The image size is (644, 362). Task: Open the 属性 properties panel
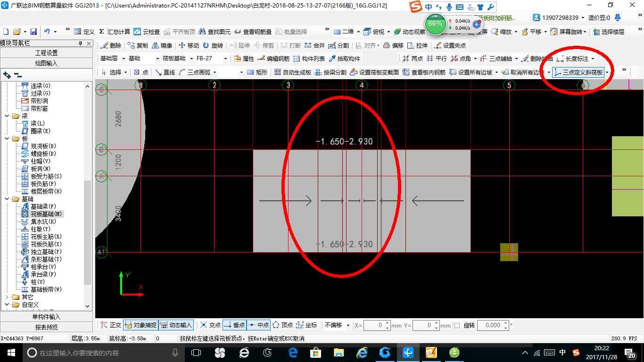244,59
